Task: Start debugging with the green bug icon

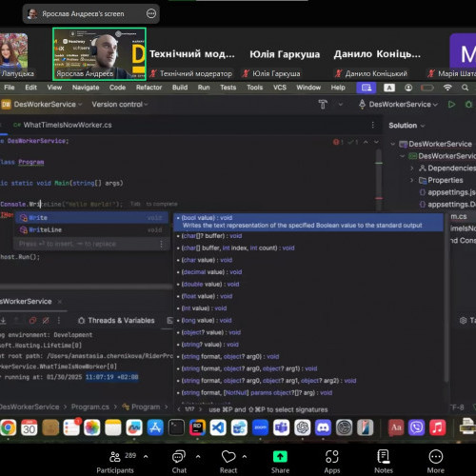Action: pos(468,104)
